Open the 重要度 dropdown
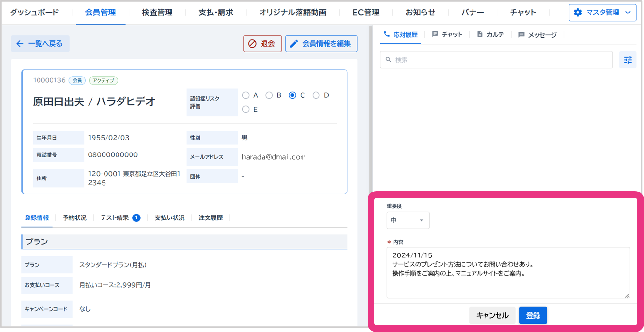This screenshot has height=332, width=644. (407, 220)
